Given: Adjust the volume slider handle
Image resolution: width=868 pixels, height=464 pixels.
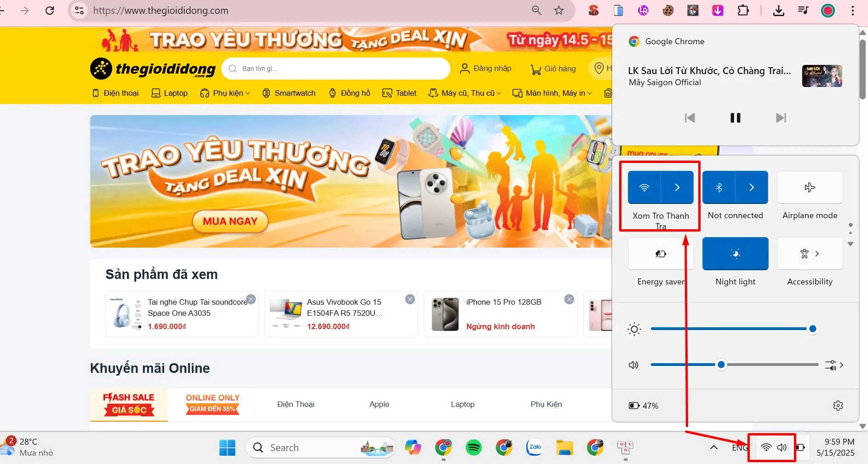Looking at the screenshot, I should tap(721, 365).
